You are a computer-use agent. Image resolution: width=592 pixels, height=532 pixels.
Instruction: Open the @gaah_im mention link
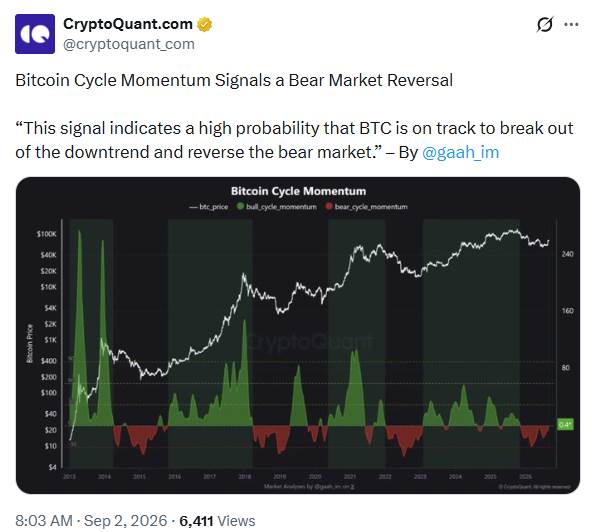[x=460, y=152]
